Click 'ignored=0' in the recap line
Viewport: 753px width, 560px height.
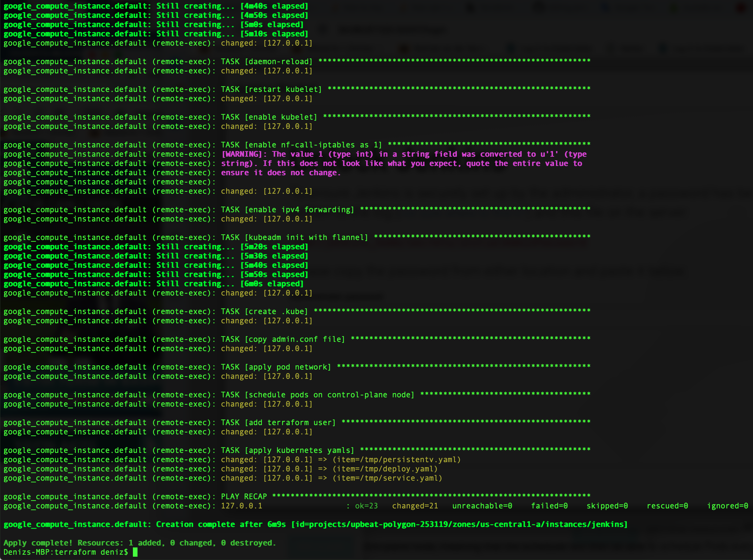coord(728,506)
